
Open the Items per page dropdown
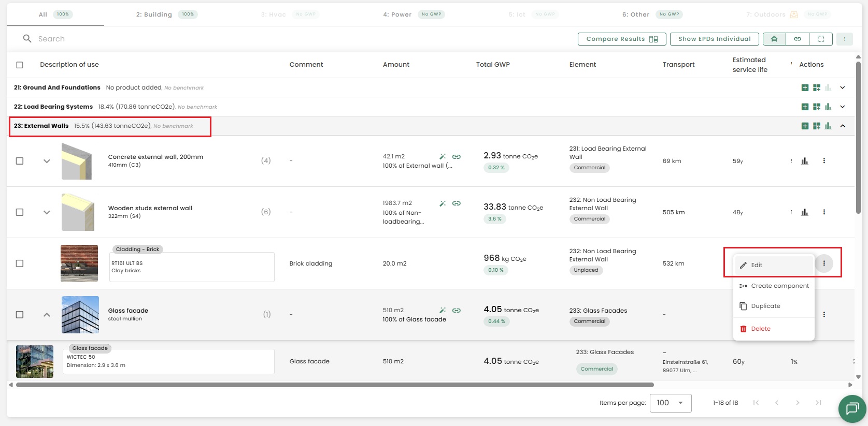(671, 403)
